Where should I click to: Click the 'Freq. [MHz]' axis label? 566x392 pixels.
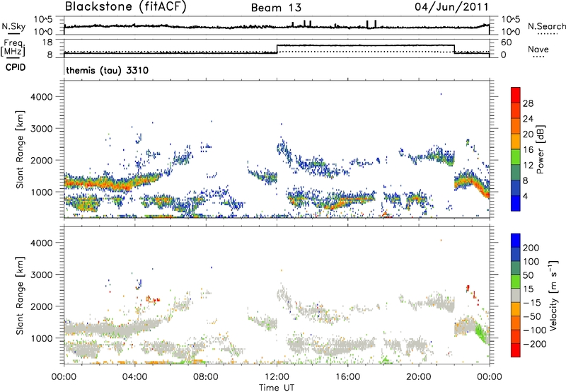coord(13,47)
